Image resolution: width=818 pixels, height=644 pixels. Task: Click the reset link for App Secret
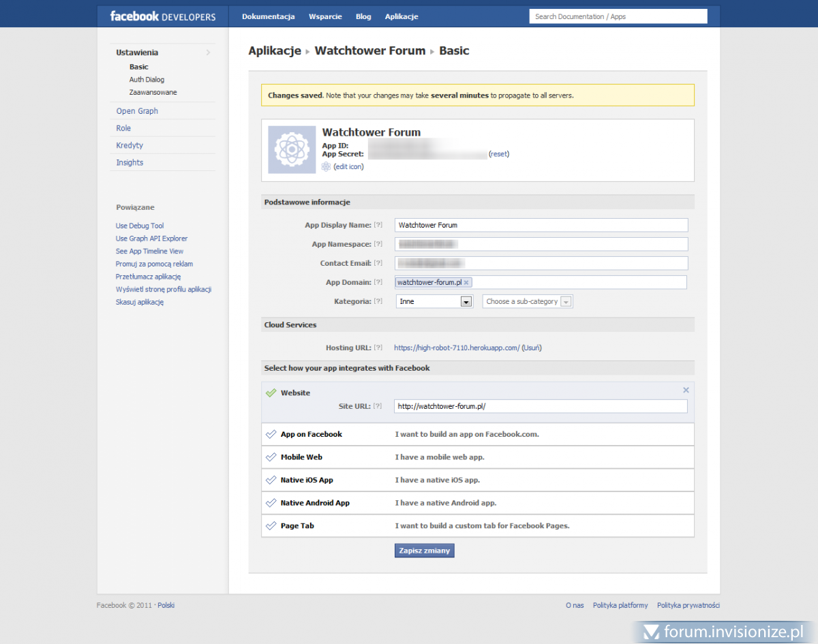click(x=499, y=154)
